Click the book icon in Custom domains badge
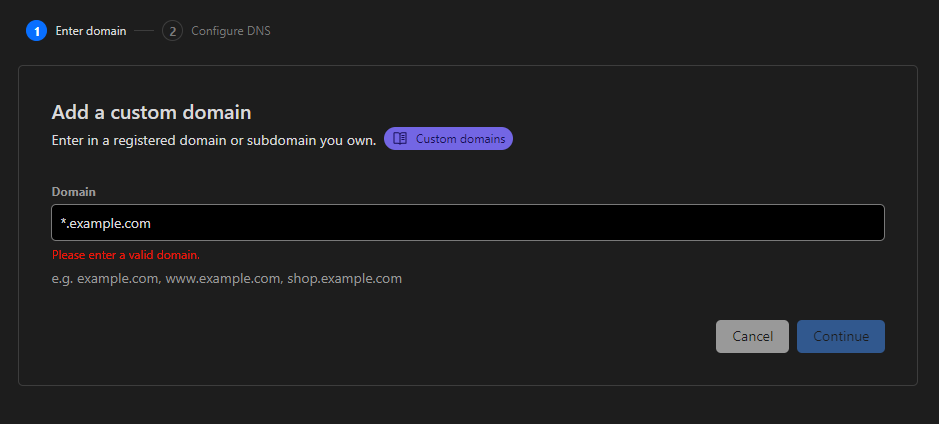The height and width of the screenshot is (424, 939). tap(400, 139)
